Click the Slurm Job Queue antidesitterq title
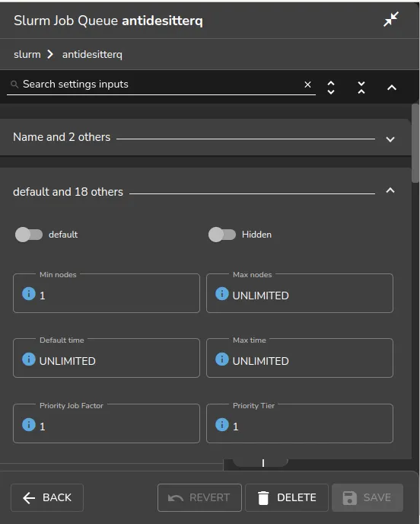This screenshot has width=420, height=524. pyautogui.click(x=108, y=21)
